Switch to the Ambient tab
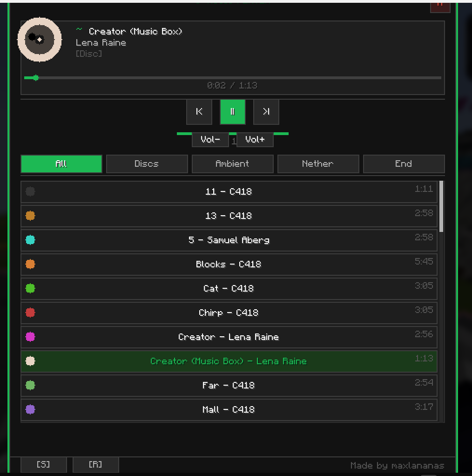 (232, 164)
